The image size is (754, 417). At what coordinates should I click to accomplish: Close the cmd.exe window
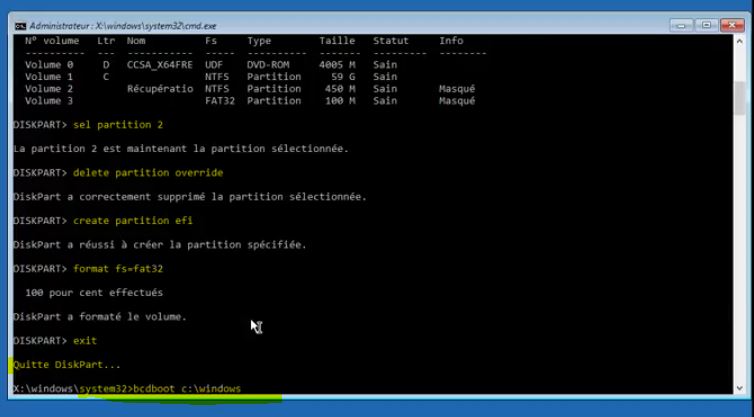[732, 25]
